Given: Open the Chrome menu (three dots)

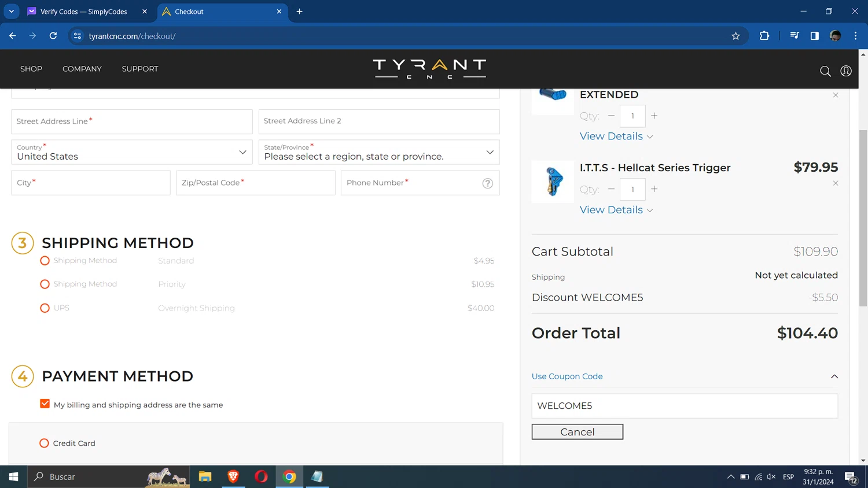Looking at the screenshot, I should click(x=855, y=36).
